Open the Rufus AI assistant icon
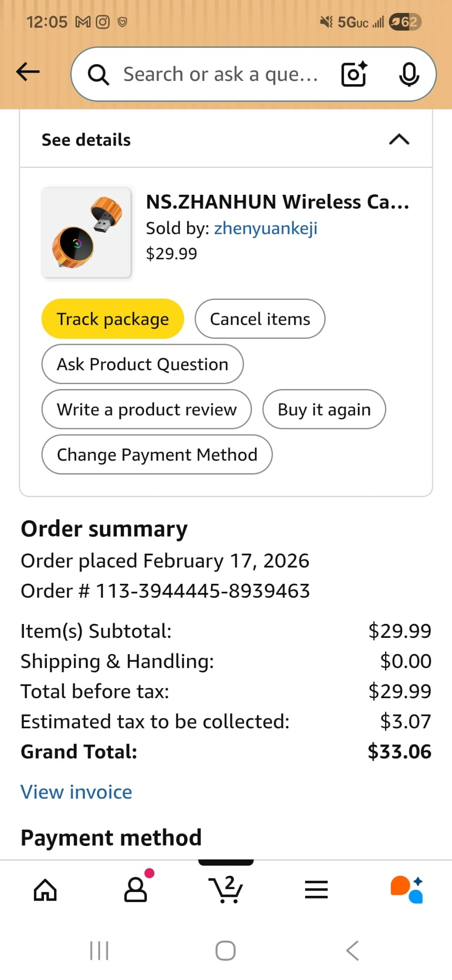 click(x=407, y=890)
